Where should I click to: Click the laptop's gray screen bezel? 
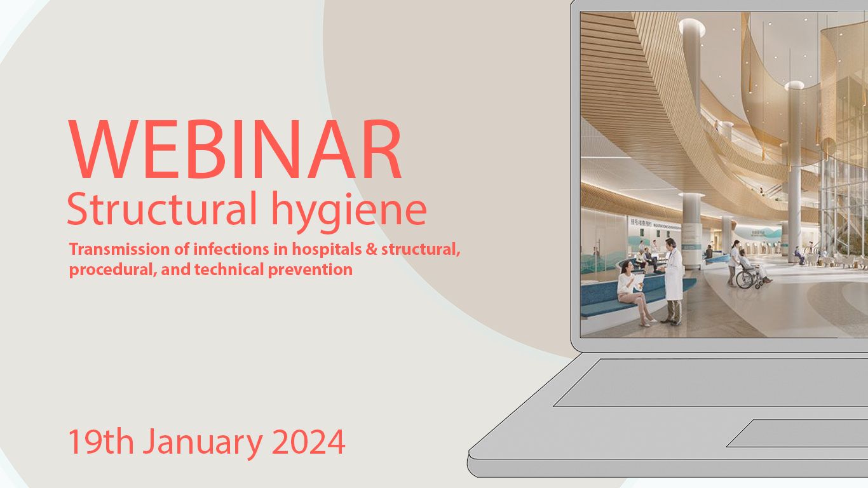(x=575, y=191)
